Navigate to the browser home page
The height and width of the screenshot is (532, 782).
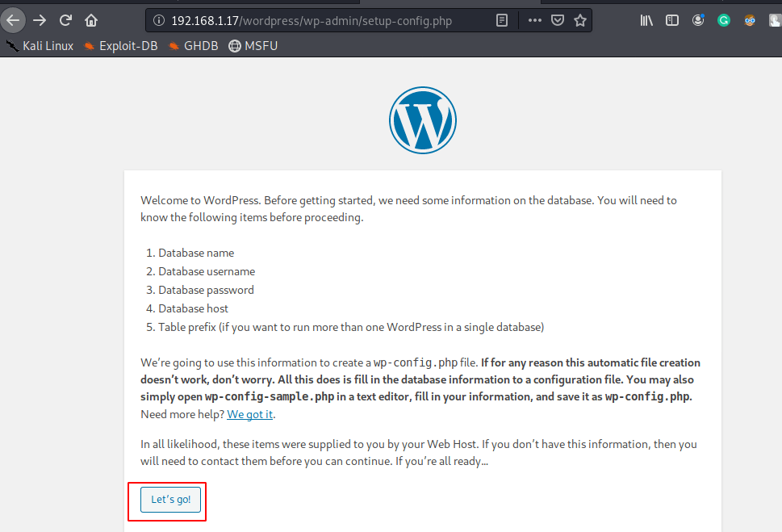(x=90, y=20)
